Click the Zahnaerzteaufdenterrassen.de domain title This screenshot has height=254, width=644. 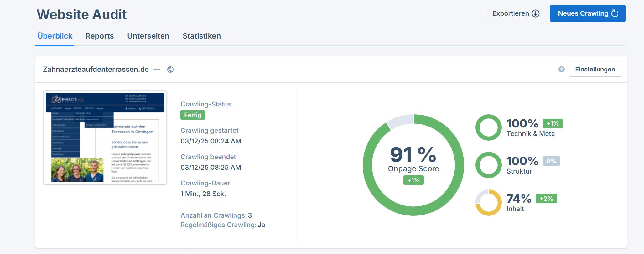(x=96, y=69)
